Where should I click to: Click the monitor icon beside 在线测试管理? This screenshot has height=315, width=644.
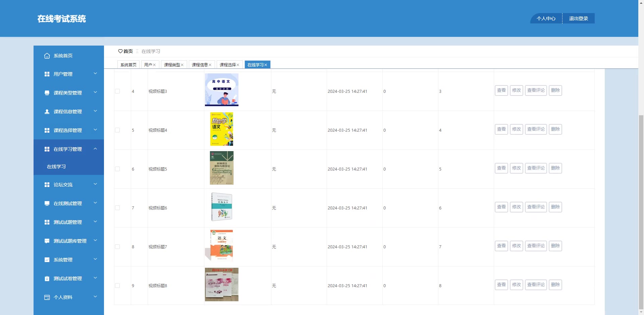[x=47, y=203]
